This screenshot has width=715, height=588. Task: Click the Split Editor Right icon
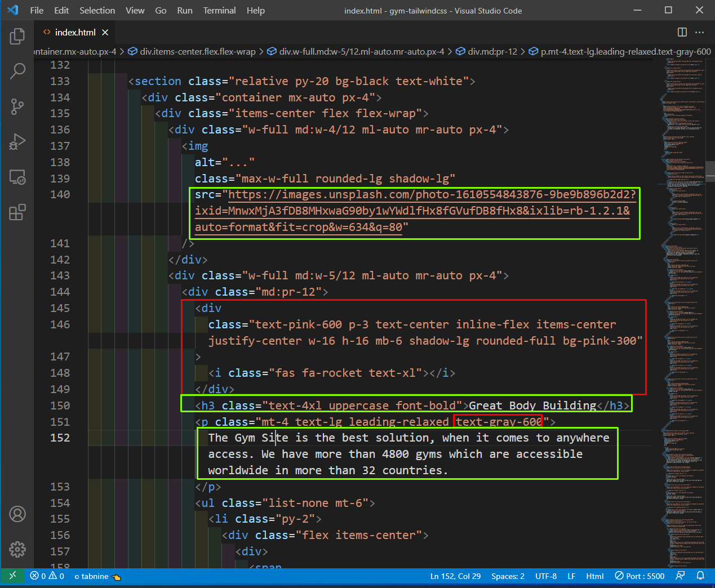pos(682,32)
